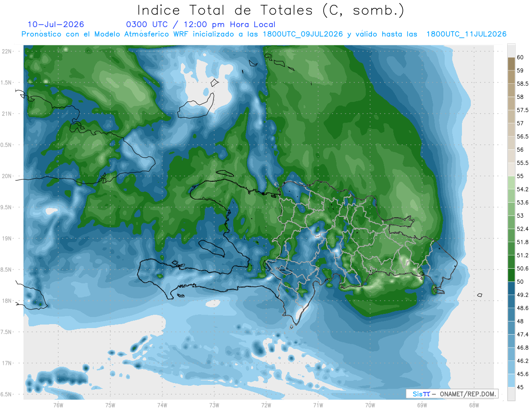Screen dimensions: 532x411
Task: Click the "55.5" legend value
Action: (522, 163)
